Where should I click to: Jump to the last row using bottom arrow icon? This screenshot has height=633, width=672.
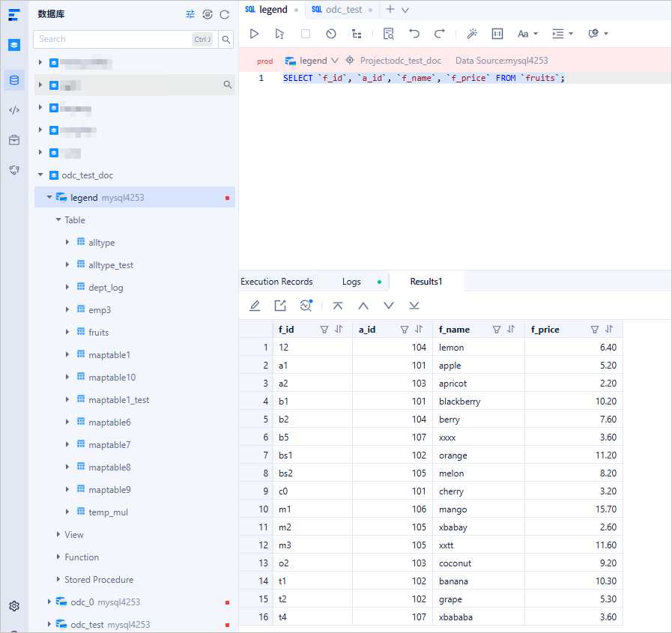[414, 306]
